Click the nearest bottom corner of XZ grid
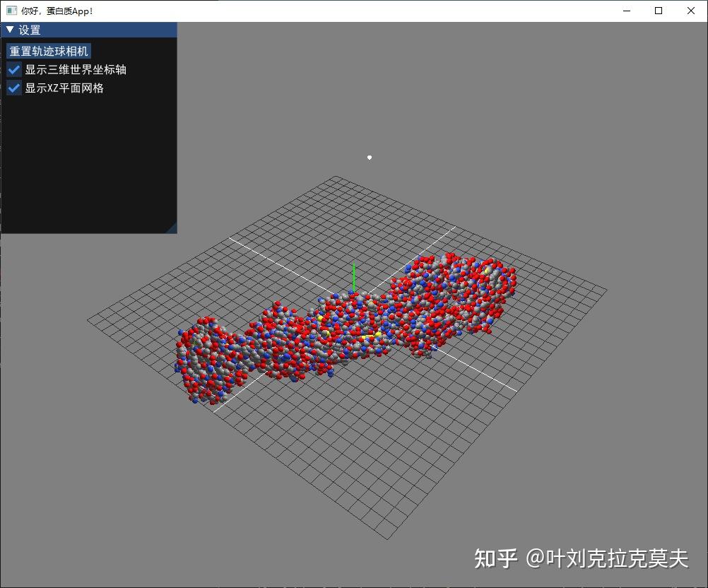Image resolution: width=708 pixels, height=588 pixels. pos(387,539)
